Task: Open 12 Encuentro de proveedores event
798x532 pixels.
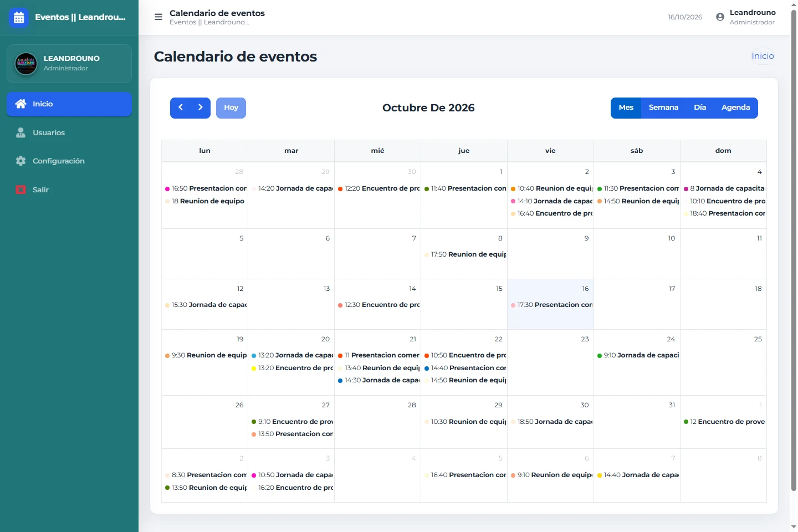Action: [x=724, y=422]
